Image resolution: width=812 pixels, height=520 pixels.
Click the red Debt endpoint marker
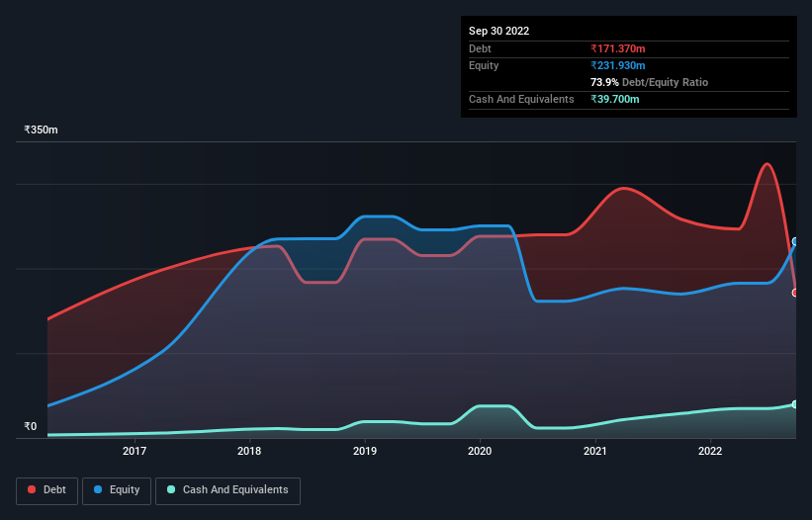(795, 293)
